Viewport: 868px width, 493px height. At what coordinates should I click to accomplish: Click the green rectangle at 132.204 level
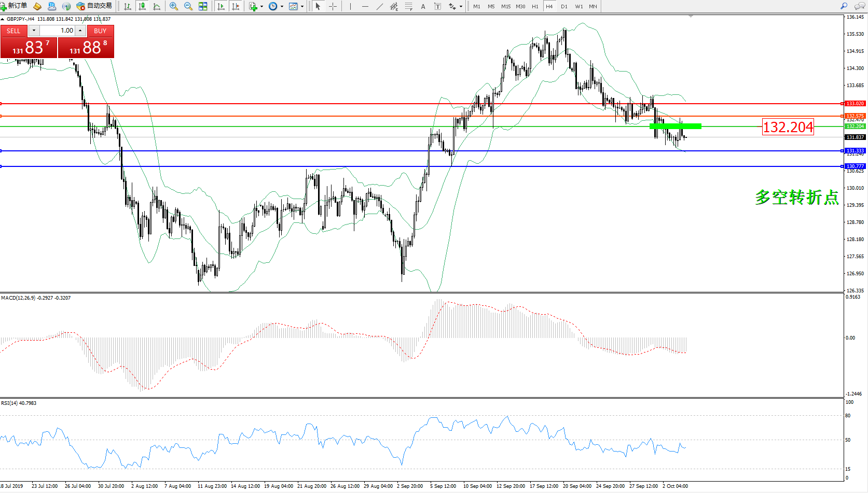(675, 126)
